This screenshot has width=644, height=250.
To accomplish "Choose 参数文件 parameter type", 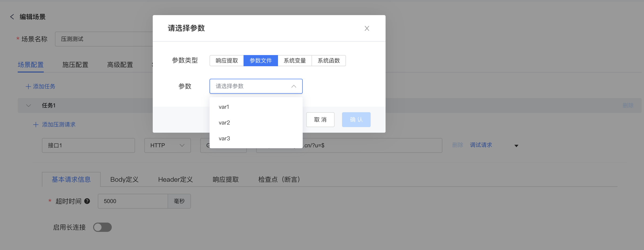I will [x=261, y=61].
